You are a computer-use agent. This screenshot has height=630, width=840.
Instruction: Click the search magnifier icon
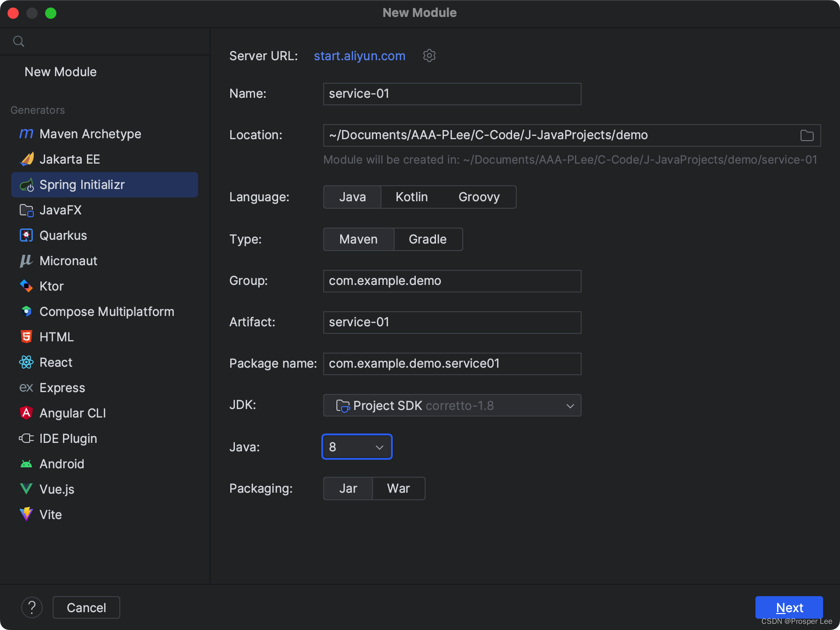[x=19, y=41]
